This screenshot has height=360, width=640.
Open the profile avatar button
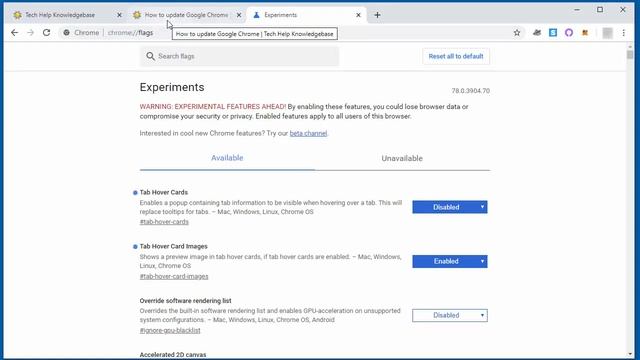pyautogui.click(x=607, y=33)
